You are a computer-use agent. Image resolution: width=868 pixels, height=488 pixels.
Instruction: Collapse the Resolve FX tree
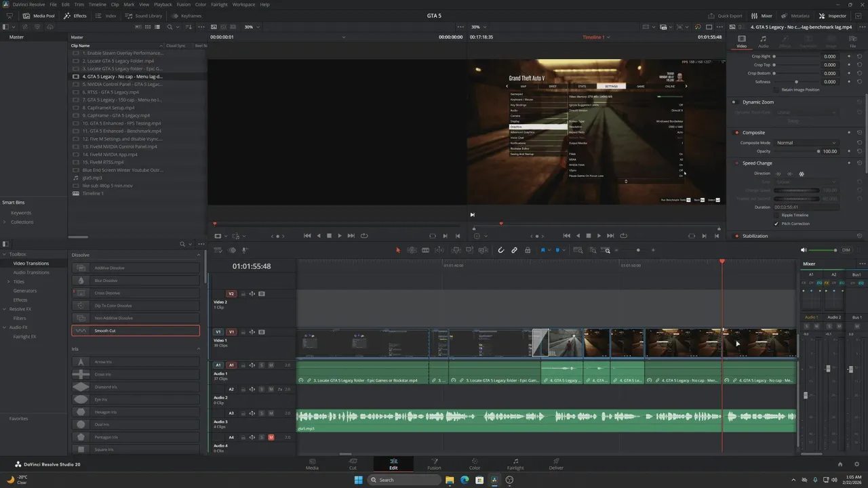[5, 309]
